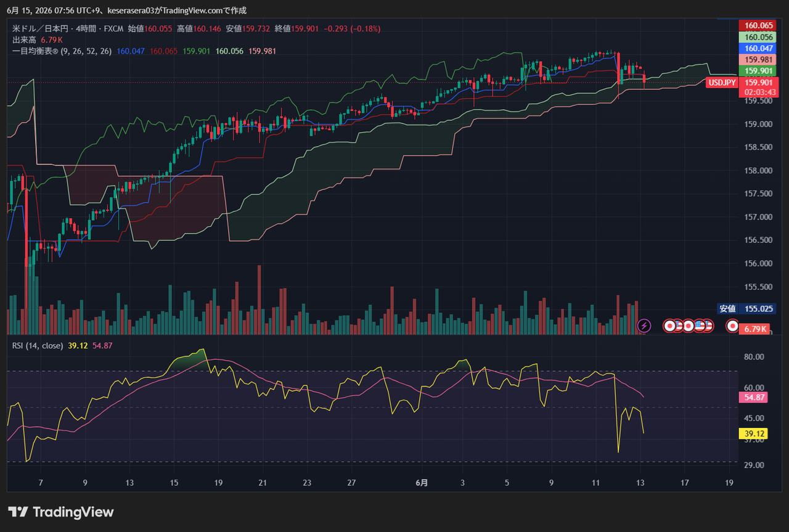
Task: Click the 高値 160.146 high value in the legend
Action: click(x=198, y=28)
